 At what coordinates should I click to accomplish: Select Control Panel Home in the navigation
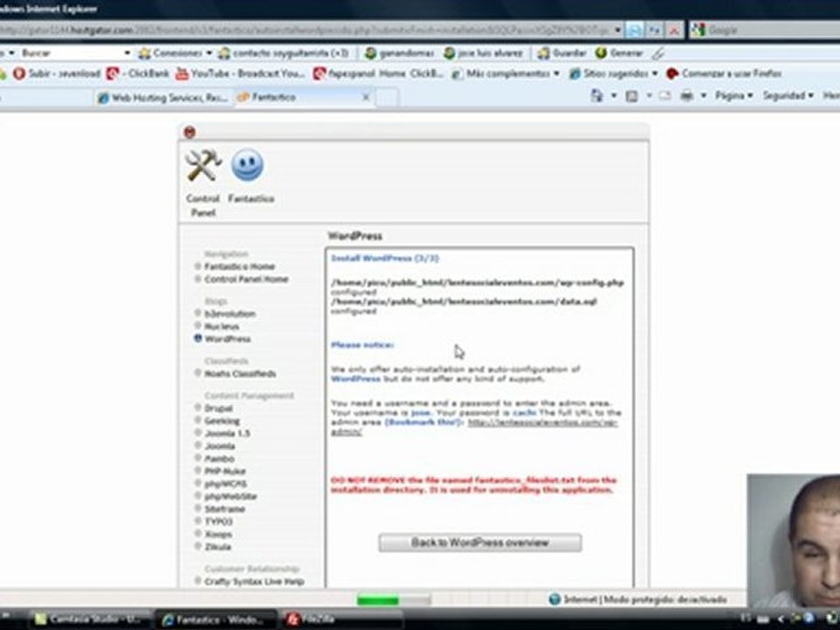pos(246,279)
